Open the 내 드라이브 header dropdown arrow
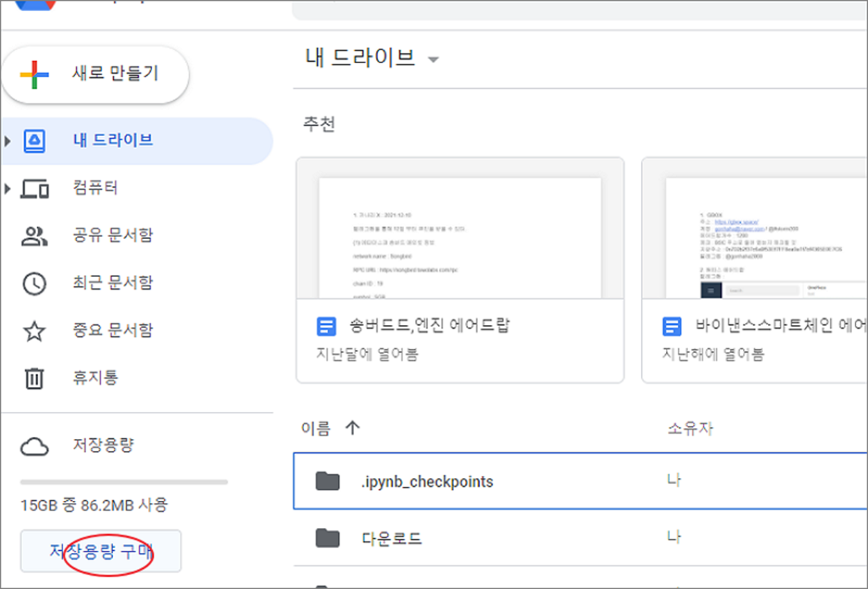Viewport: 868px width, 589px height. 433,60
